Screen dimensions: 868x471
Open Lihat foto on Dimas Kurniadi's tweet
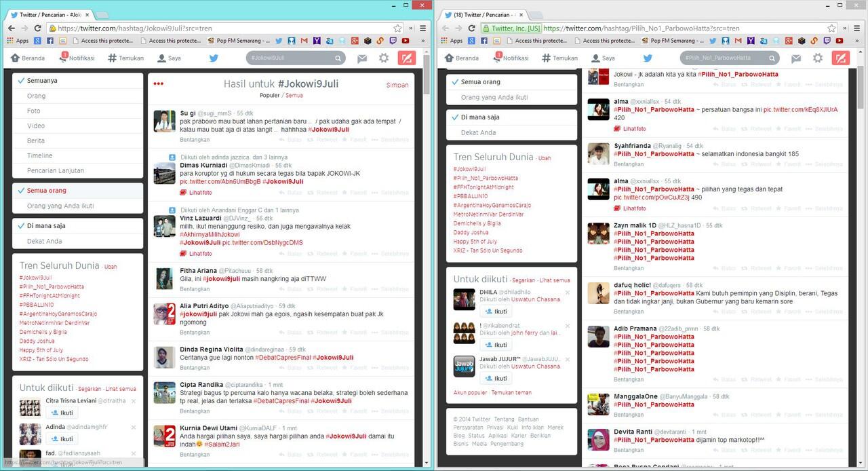[195, 193]
